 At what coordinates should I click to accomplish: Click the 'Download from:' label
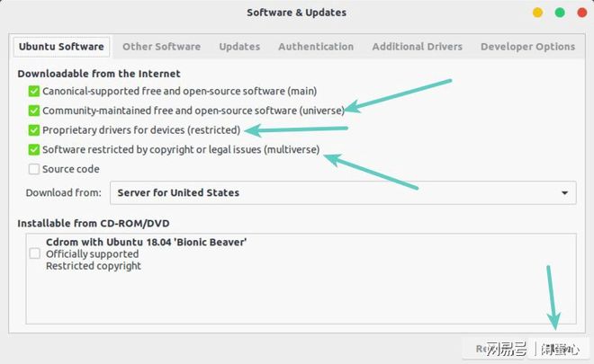pos(64,192)
